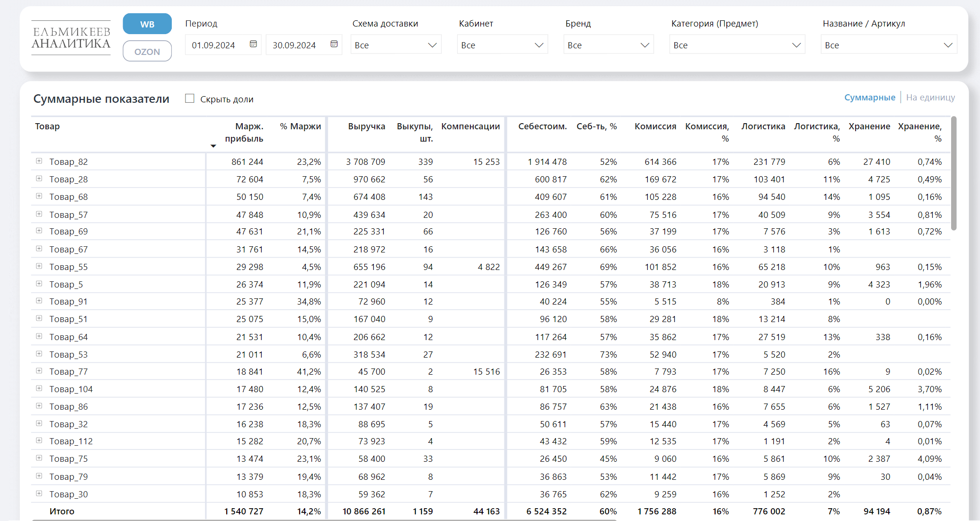980x521 pixels.
Task: Switch to the WB marketplace toggle
Action: pyautogui.click(x=147, y=24)
